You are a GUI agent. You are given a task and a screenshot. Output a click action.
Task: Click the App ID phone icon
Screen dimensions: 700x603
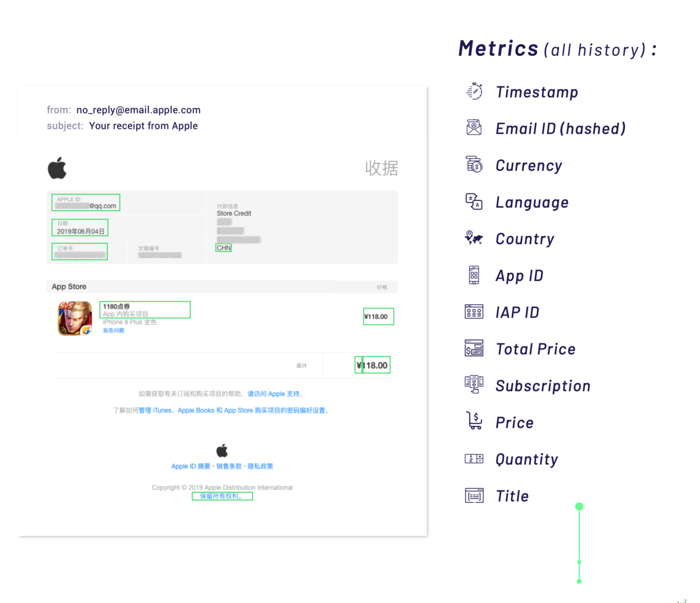coord(474,275)
